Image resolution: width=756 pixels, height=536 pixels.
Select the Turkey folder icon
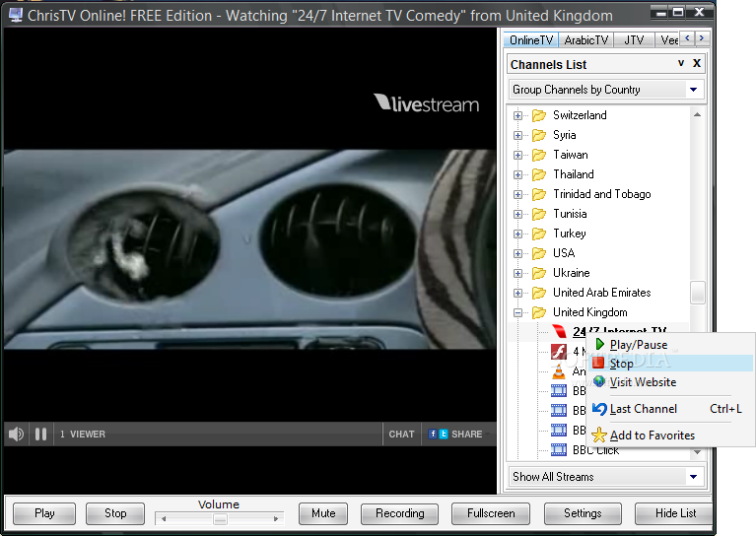point(539,234)
